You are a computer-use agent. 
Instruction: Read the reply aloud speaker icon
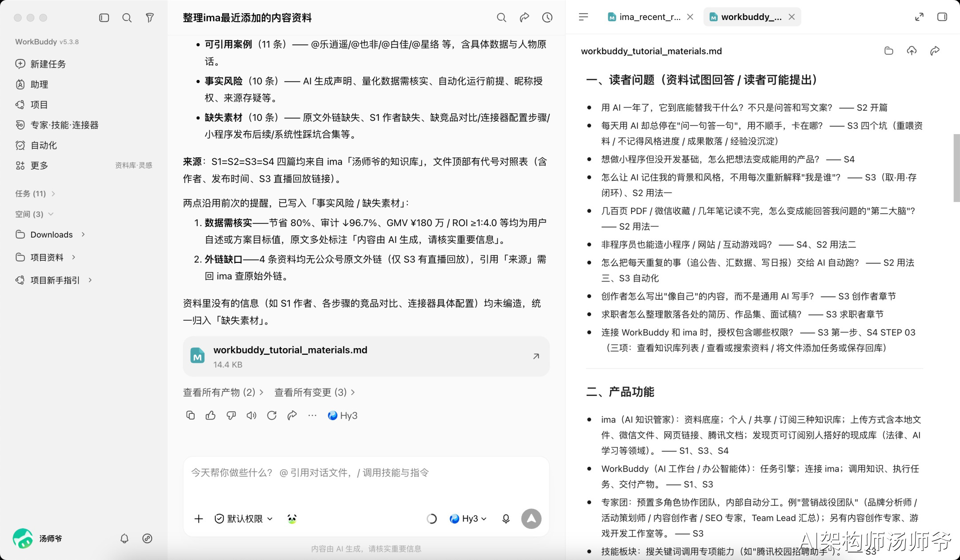coord(252,415)
